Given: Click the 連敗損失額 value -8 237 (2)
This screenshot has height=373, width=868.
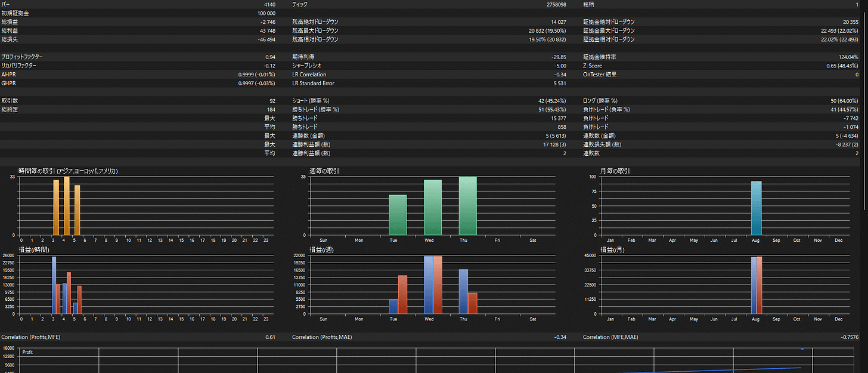Looking at the screenshot, I should click(x=847, y=144).
